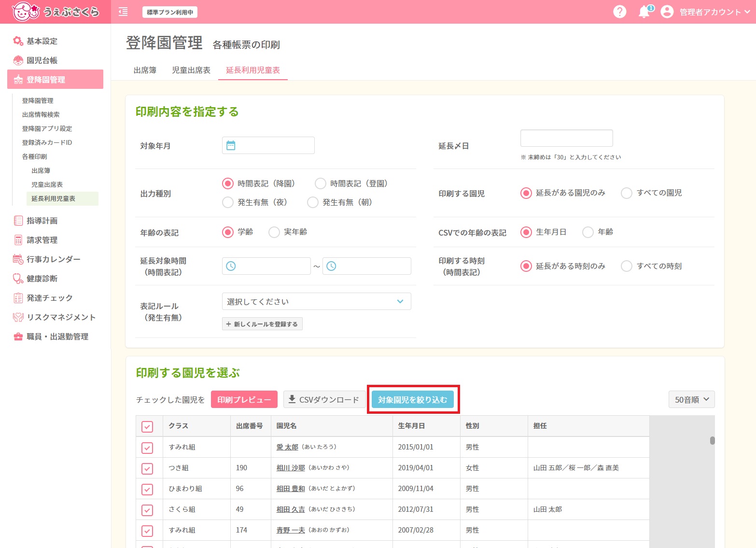The width and height of the screenshot is (756, 548).
Task: Open 愛 太郎 child name link
Action: click(x=287, y=447)
